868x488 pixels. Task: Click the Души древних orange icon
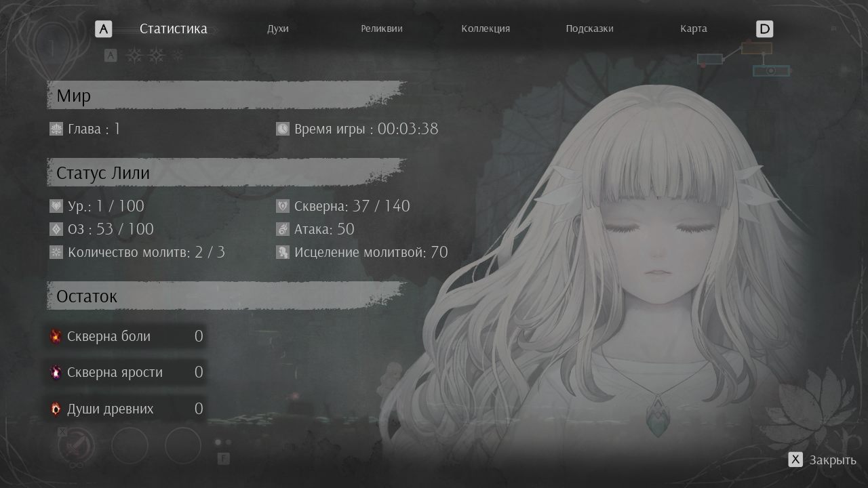click(x=56, y=409)
